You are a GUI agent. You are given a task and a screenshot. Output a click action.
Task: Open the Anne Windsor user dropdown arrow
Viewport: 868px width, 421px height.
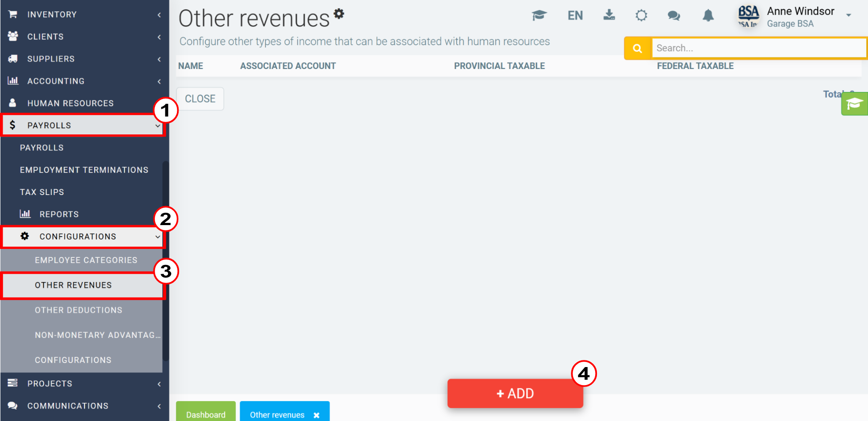tap(849, 15)
